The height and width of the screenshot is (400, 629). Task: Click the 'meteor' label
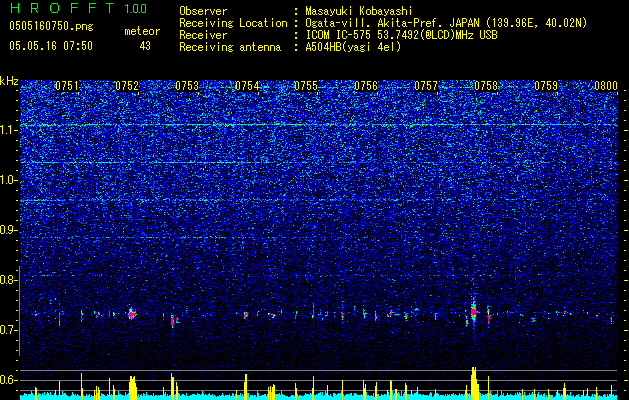pyautogui.click(x=142, y=31)
